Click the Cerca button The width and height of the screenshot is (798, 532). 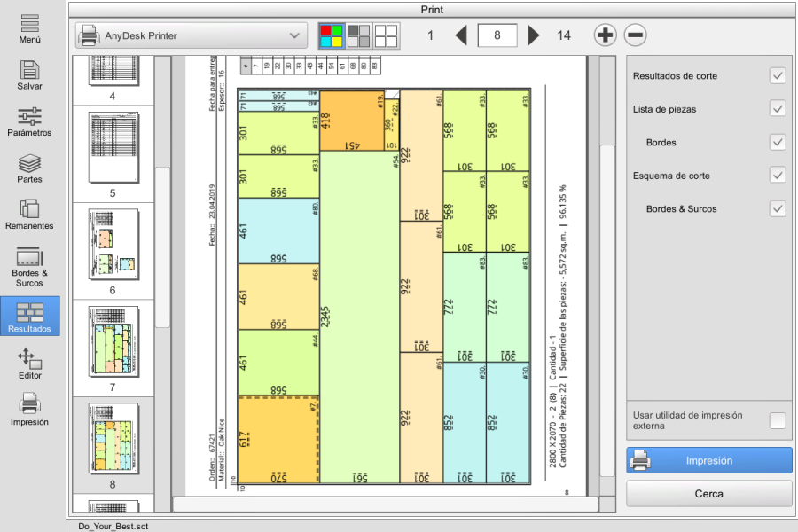point(709,493)
